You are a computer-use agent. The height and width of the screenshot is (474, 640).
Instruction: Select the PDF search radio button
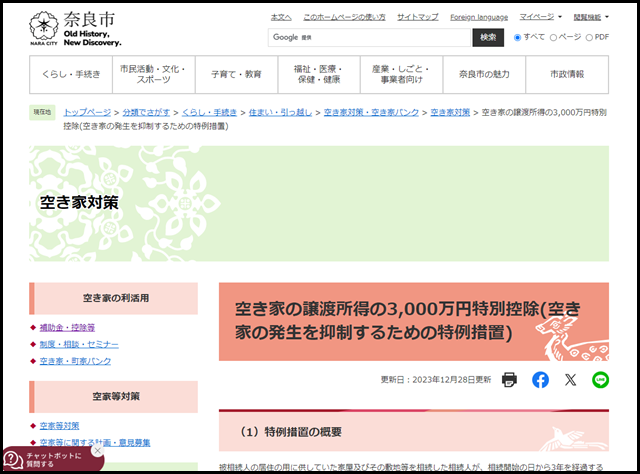pos(589,38)
